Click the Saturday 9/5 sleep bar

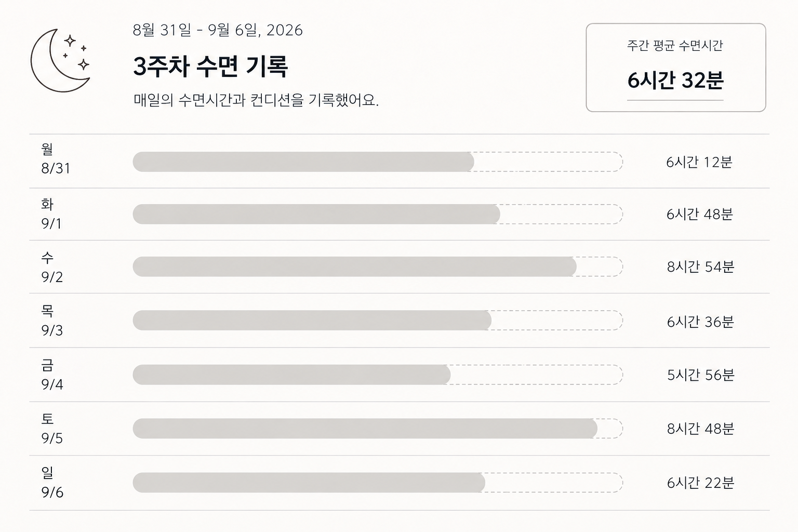click(378, 429)
